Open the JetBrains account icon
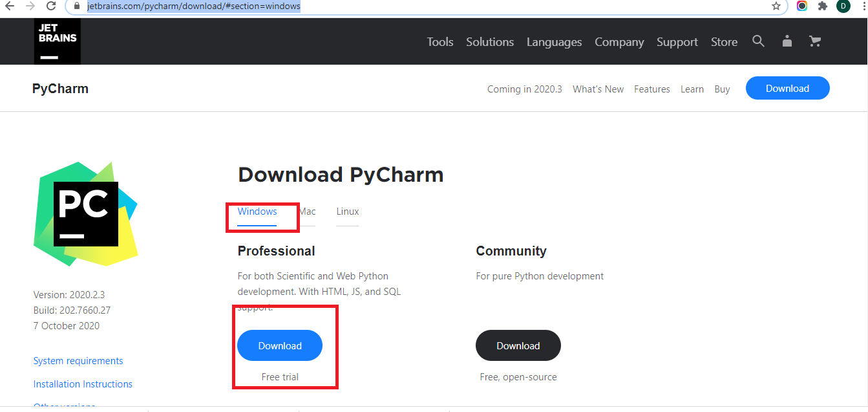The height and width of the screenshot is (412, 868). point(787,41)
